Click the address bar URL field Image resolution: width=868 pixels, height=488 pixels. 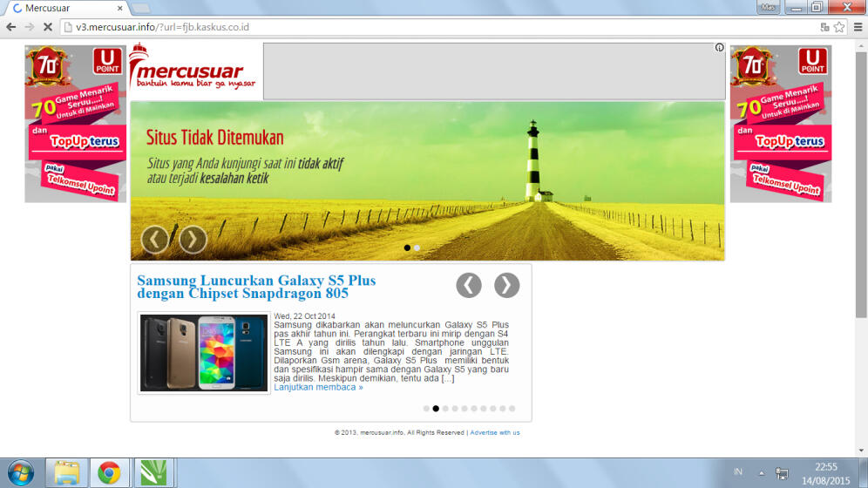[443, 27]
